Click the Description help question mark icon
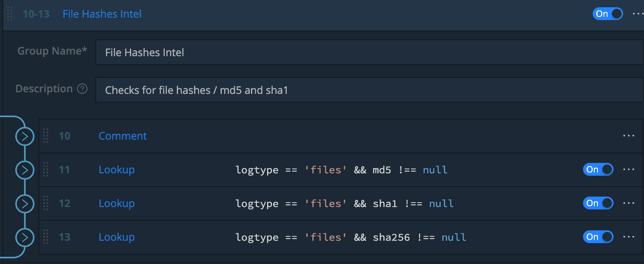Viewport: 644px width, 264px height. click(x=82, y=89)
